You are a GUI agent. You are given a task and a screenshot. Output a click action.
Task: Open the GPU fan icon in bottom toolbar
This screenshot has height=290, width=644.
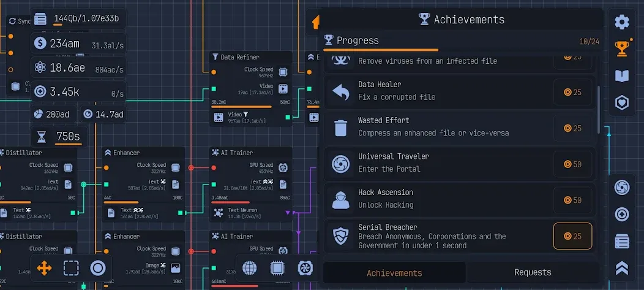305,268
